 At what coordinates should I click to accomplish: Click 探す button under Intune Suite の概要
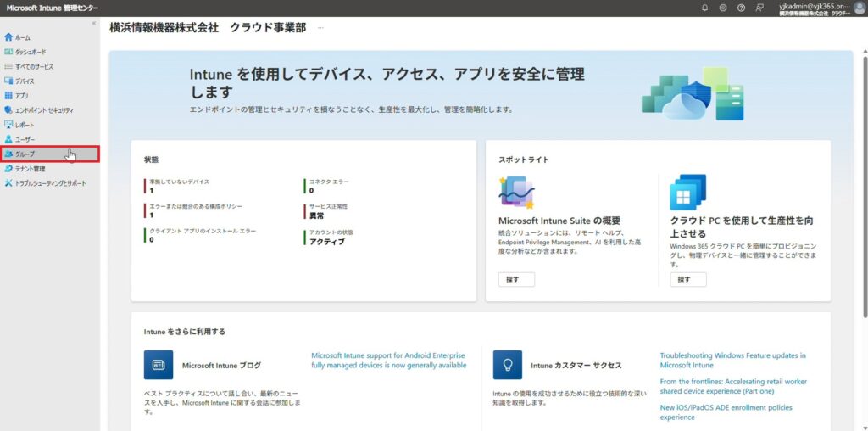point(516,279)
